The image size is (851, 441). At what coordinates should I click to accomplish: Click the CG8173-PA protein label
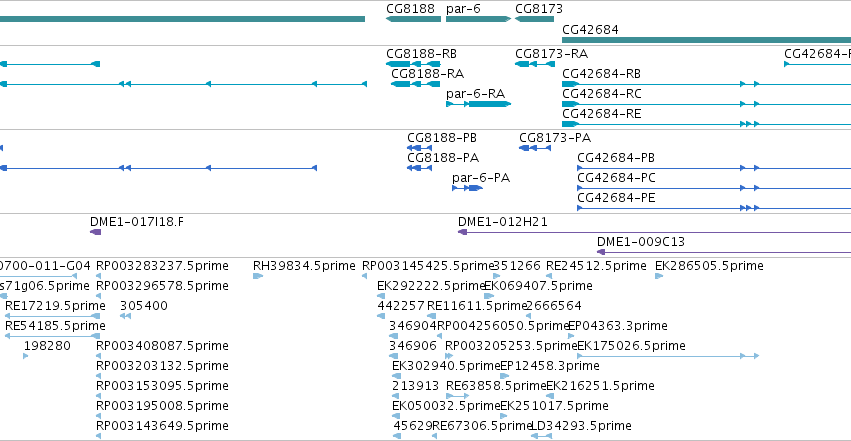point(555,138)
